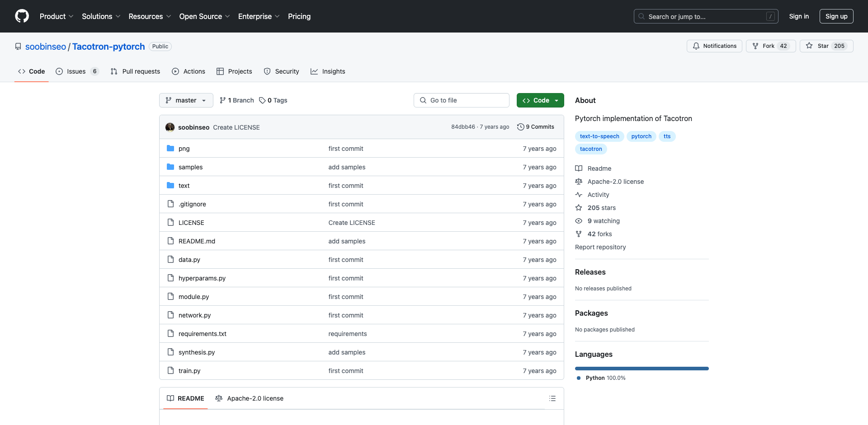Image resolution: width=868 pixels, height=425 pixels.
Task: Open the master branch selector
Action: (x=186, y=100)
